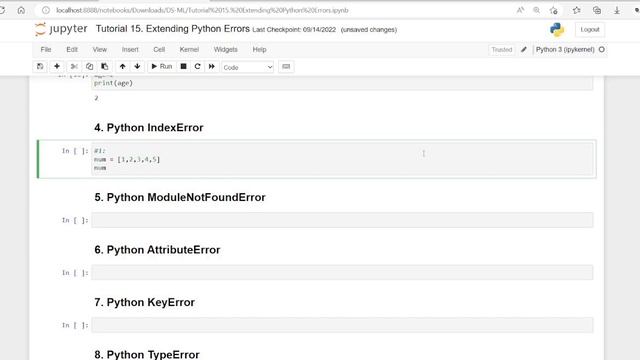Restart kernel and run all cells icon

click(x=211, y=67)
